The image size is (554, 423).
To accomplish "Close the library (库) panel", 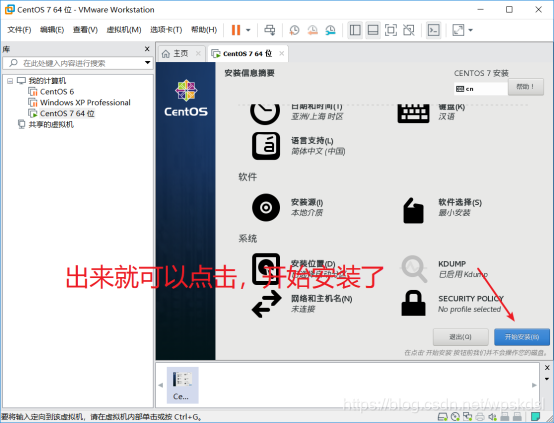I will pyautogui.click(x=147, y=49).
